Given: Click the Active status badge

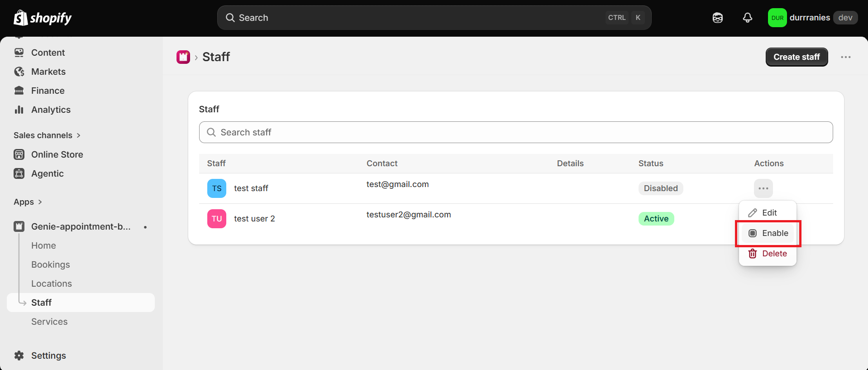Looking at the screenshot, I should coord(656,219).
